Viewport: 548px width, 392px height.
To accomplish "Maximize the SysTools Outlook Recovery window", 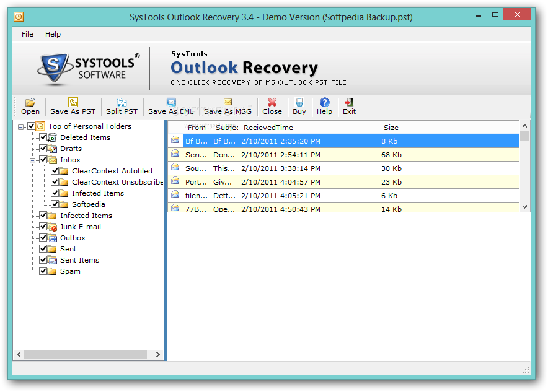I will (495, 15).
